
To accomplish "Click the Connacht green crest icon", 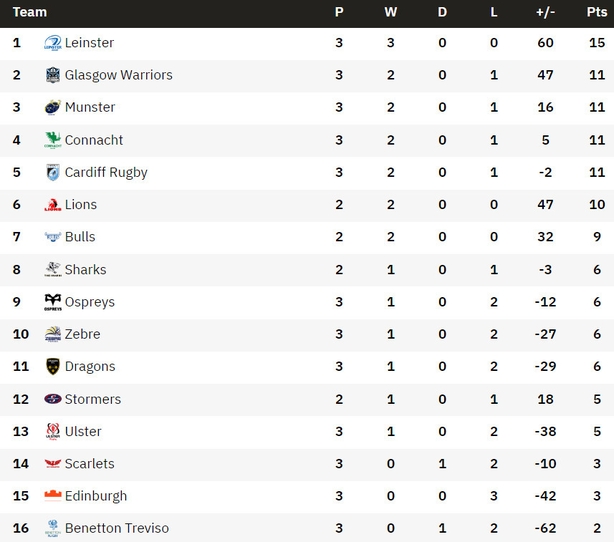I will click(52, 140).
